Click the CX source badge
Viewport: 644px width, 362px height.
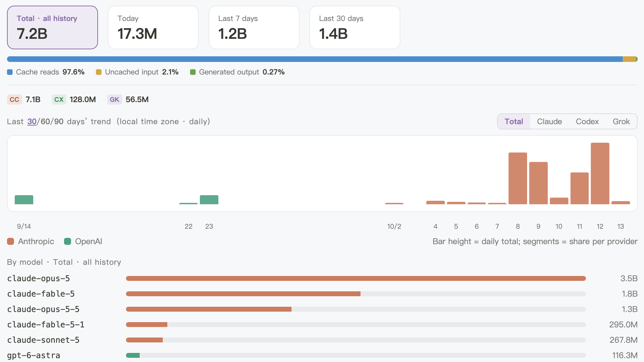tap(59, 99)
